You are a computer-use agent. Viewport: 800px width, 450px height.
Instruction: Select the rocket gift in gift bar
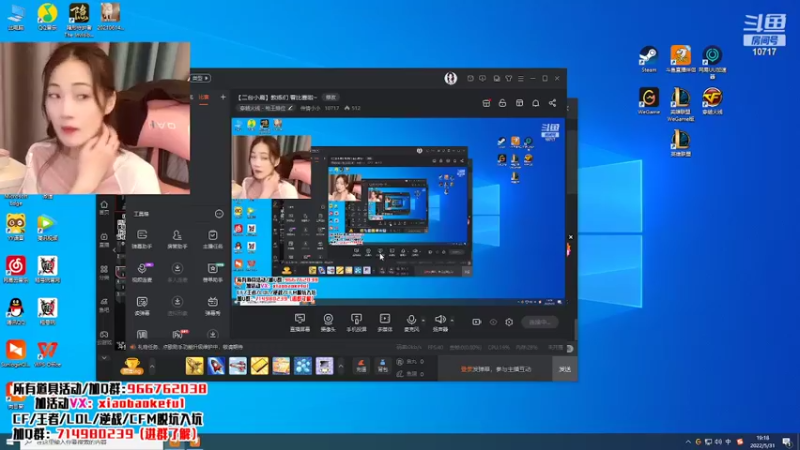pyautogui.click(x=216, y=366)
